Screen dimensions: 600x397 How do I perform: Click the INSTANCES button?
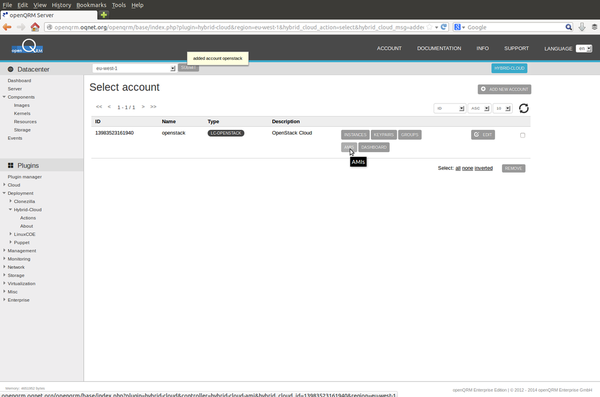[355, 135]
